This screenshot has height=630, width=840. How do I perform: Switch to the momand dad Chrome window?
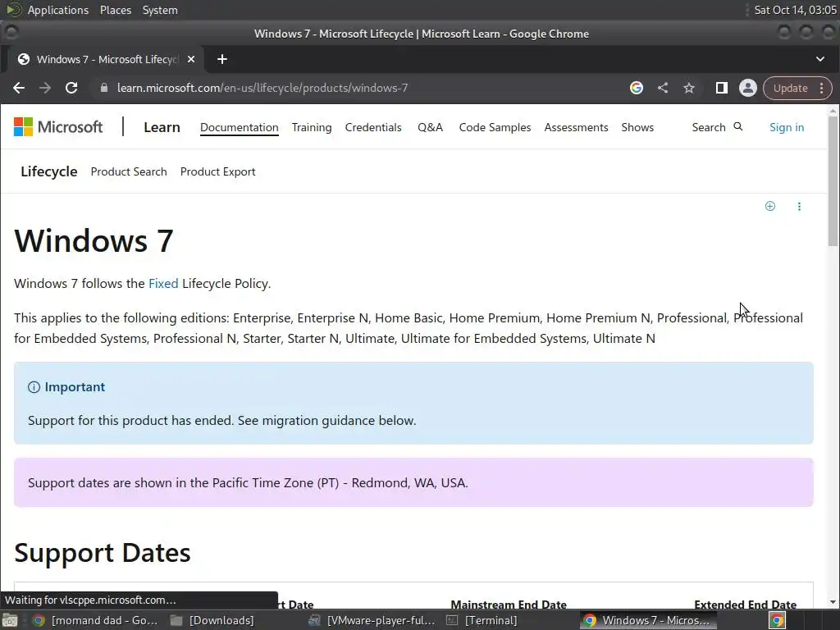pyautogui.click(x=95, y=620)
